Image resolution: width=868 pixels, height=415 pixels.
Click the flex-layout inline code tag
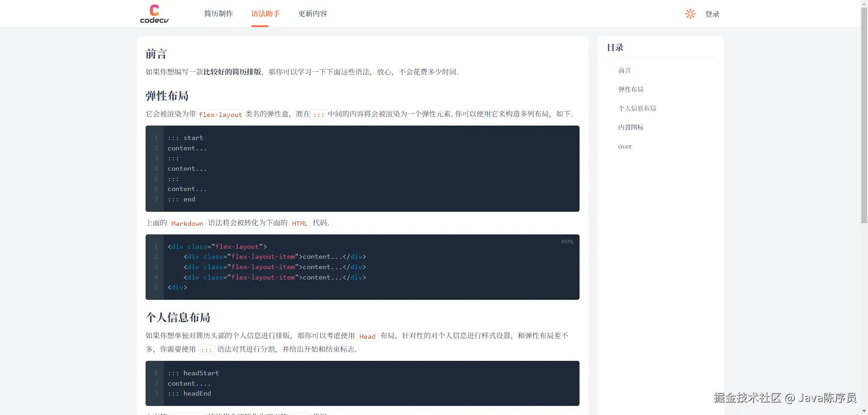click(220, 115)
